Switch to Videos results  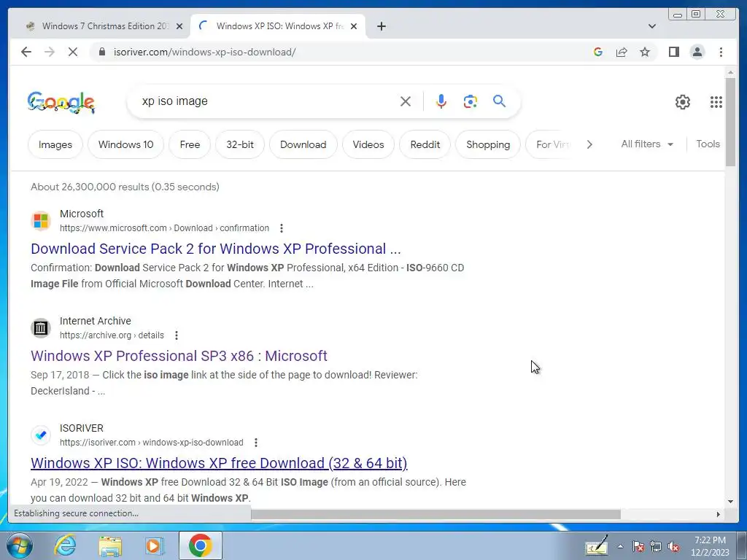point(368,144)
